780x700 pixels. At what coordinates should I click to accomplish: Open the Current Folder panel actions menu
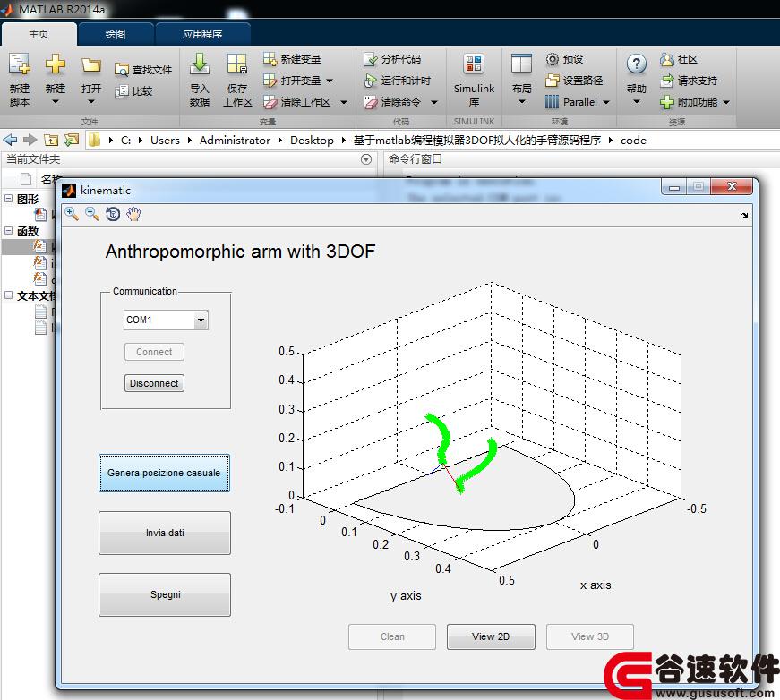click(366, 159)
